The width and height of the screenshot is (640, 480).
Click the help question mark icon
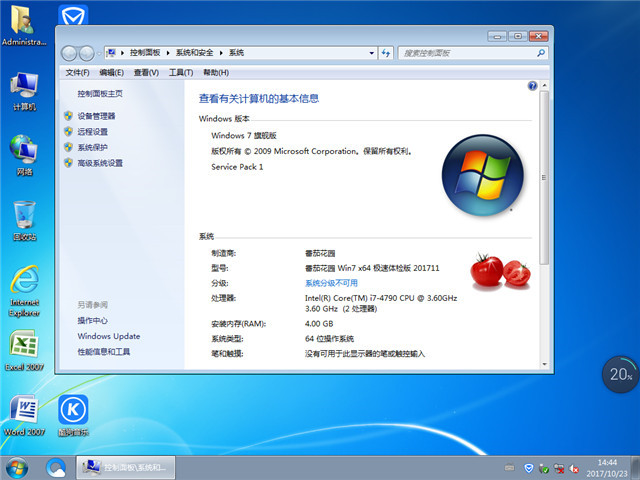tap(532, 86)
